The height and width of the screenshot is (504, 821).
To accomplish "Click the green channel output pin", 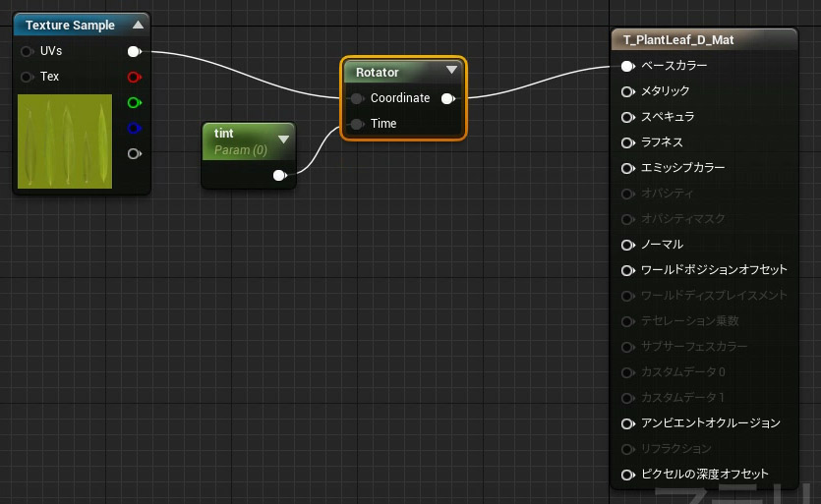I will pos(135,102).
